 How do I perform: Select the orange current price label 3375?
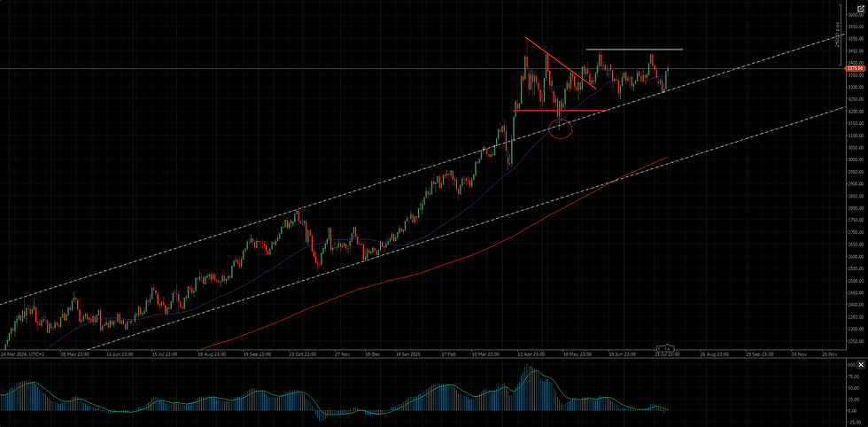856,69
